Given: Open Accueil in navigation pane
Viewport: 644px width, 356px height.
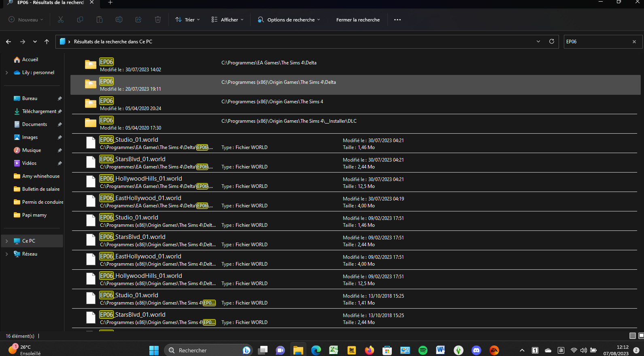Looking at the screenshot, I should (x=30, y=60).
